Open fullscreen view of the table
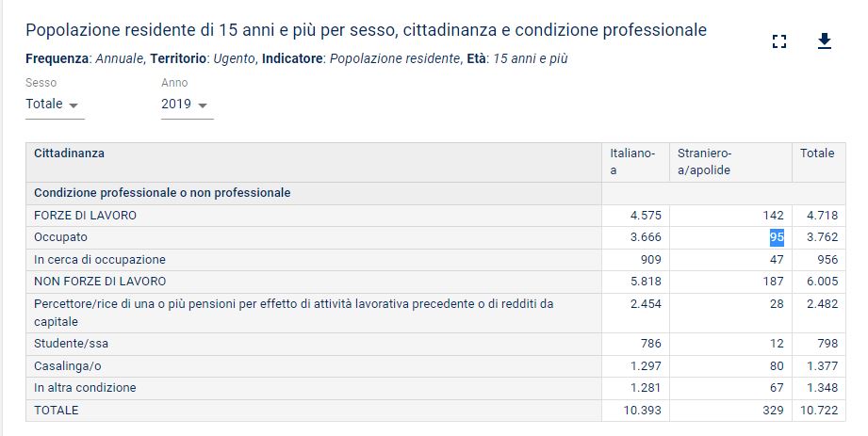The width and height of the screenshot is (868, 436). click(x=779, y=41)
